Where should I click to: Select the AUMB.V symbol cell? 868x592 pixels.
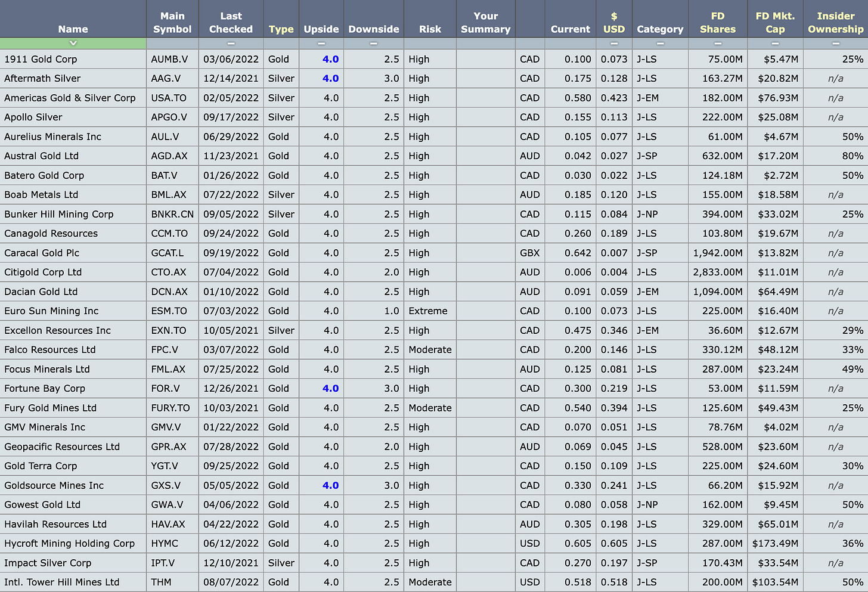172,59
